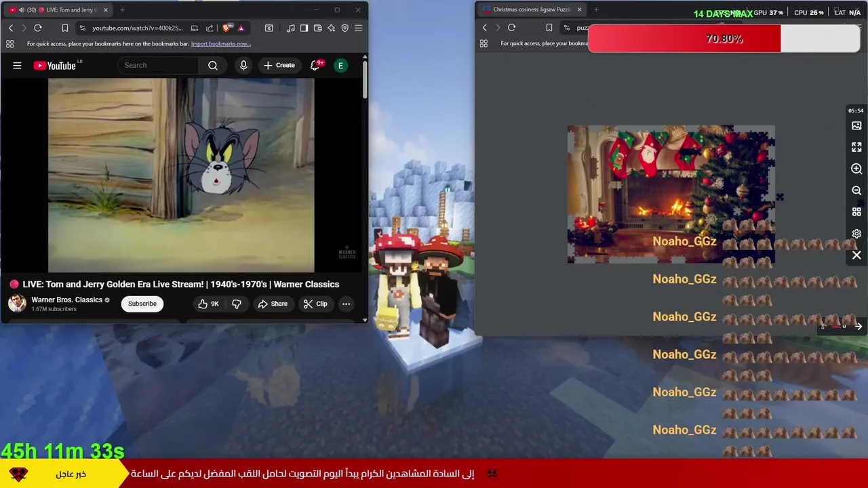Click the Create button on YouTube
This screenshot has height=488, width=868.
[x=279, y=65]
